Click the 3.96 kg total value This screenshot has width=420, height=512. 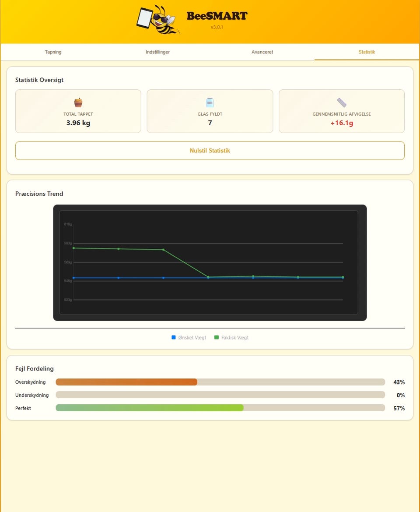pyautogui.click(x=78, y=123)
